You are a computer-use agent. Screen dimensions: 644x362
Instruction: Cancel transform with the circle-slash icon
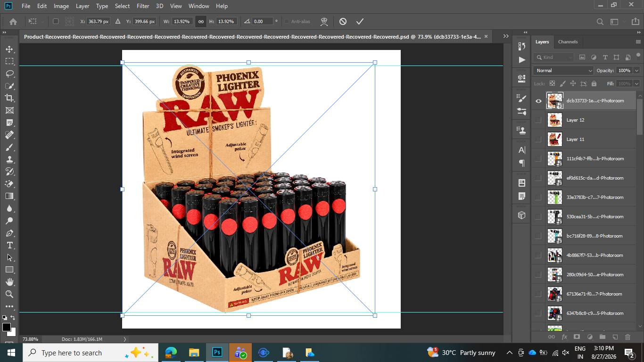tap(343, 21)
